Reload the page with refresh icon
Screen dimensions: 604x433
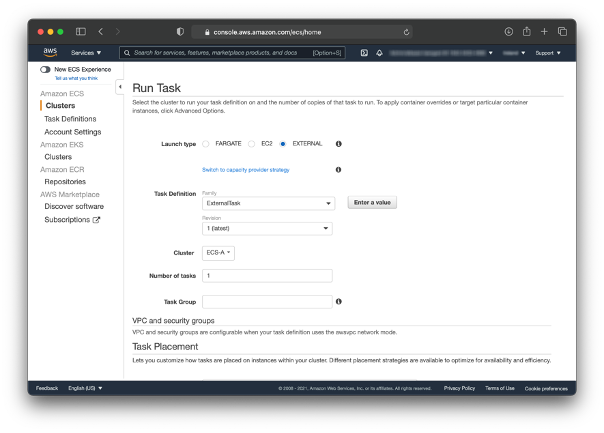tap(406, 32)
